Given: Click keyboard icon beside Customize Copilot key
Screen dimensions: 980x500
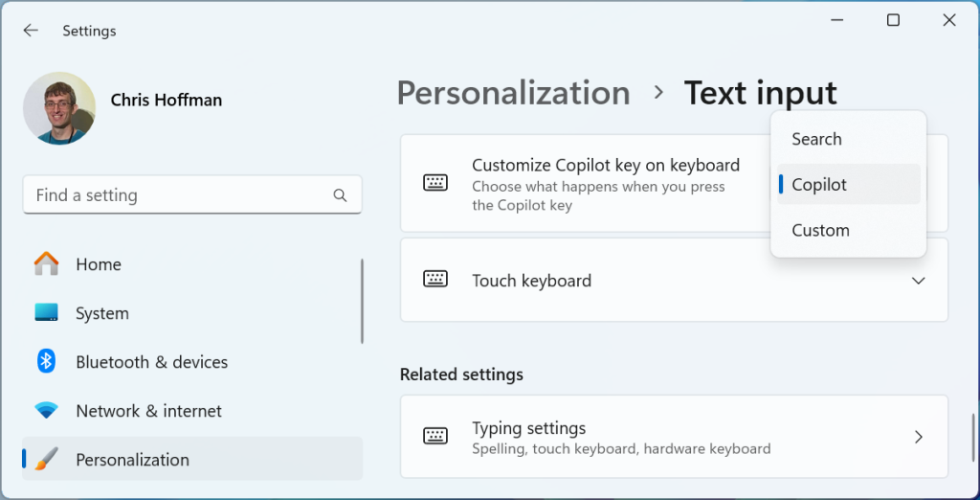Looking at the screenshot, I should [435, 183].
